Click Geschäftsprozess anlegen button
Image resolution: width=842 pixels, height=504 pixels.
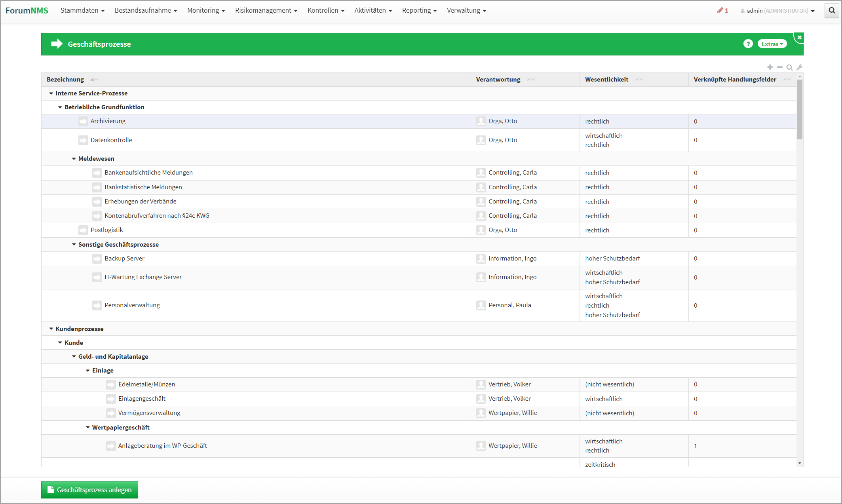pyautogui.click(x=89, y=490)
